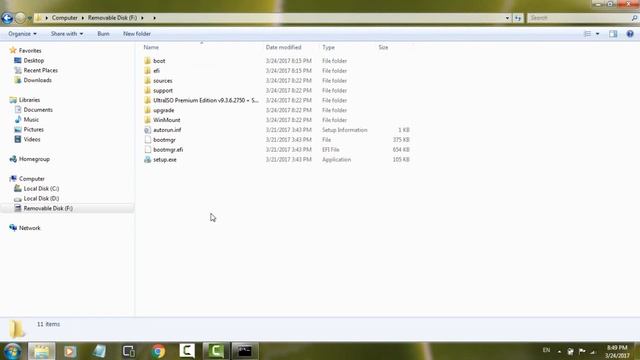Switch to the Command Prompt taskbar window
The height and width of the screenshot is (360, 640).
tap(245, 351)
